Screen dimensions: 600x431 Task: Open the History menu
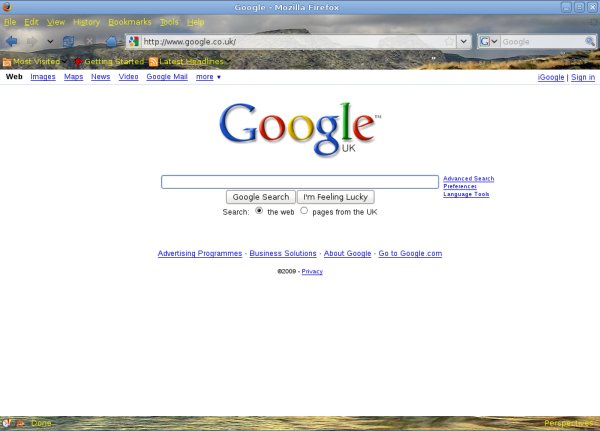tap(86, 22)
